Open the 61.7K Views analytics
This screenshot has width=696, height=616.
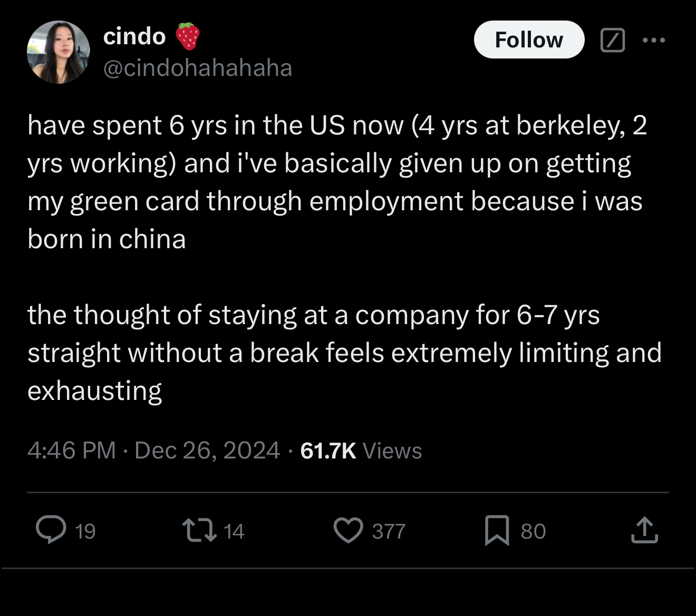(361, 451)
